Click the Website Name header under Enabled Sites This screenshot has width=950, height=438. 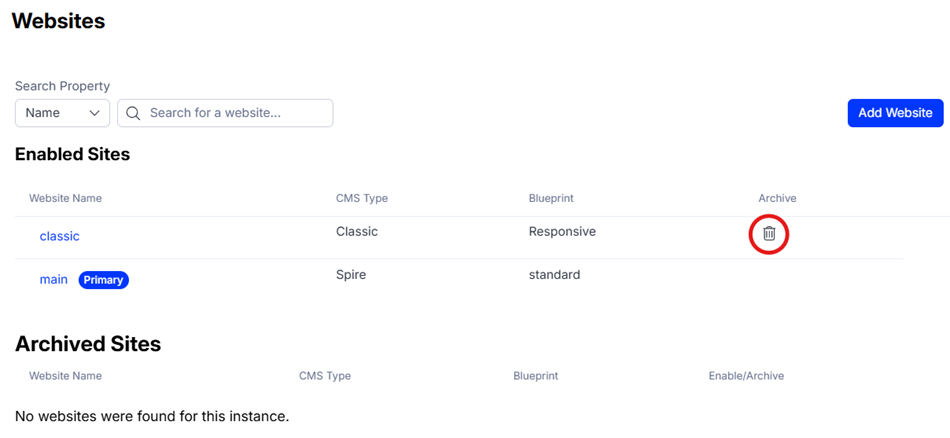tap(65, 198)
